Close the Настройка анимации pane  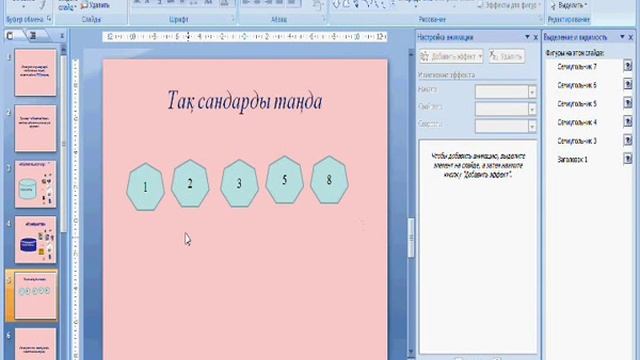(536, 37)
